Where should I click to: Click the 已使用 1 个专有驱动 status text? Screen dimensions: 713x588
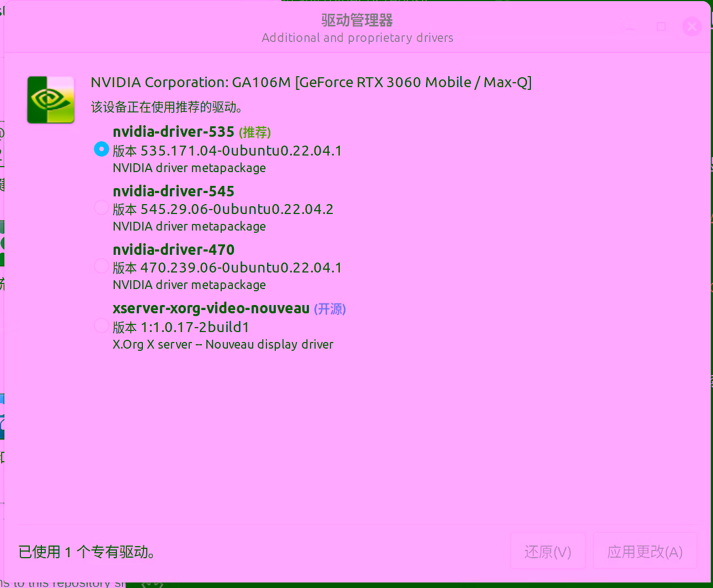[x=87, y=552]
